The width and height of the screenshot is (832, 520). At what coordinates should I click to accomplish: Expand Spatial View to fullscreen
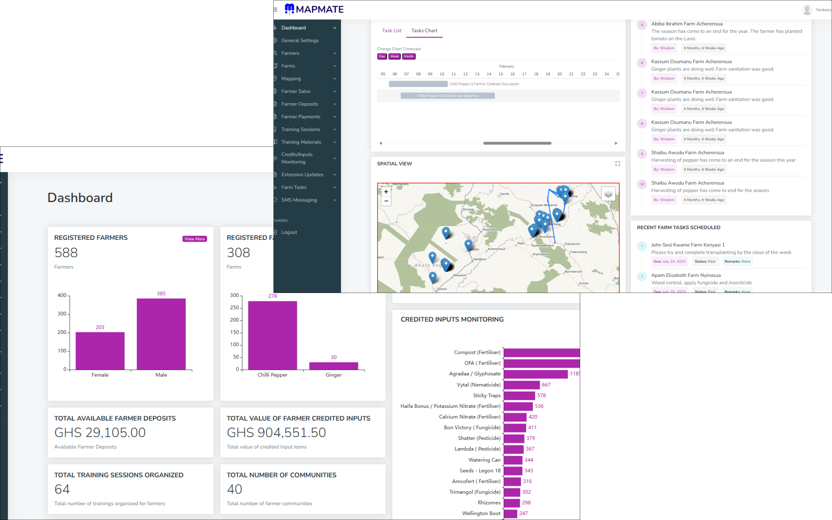pyautogui.click(x=617, y=164)
